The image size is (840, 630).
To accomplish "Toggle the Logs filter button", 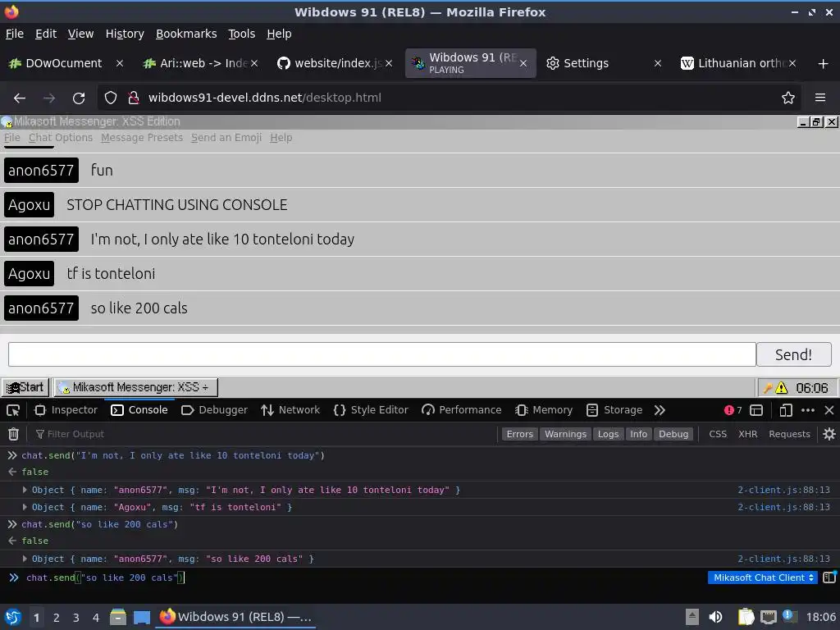I will coord(608,434).
